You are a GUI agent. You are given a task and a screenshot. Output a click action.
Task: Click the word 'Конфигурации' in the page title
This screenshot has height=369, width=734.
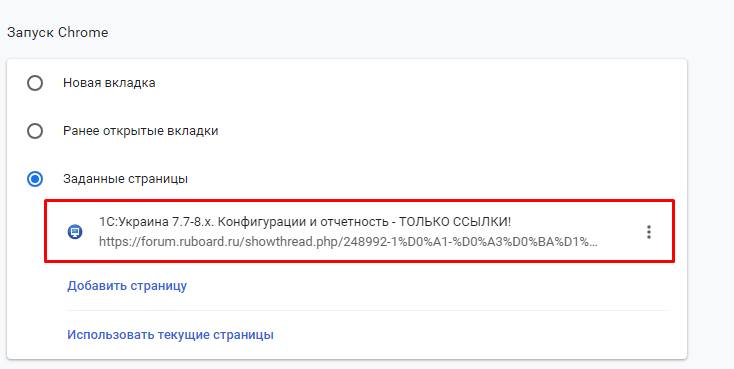tap(262, 222)
